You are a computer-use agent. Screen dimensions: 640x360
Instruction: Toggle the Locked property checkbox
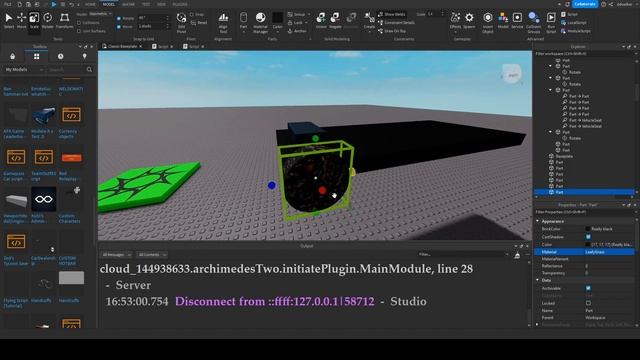coord(588,303)
